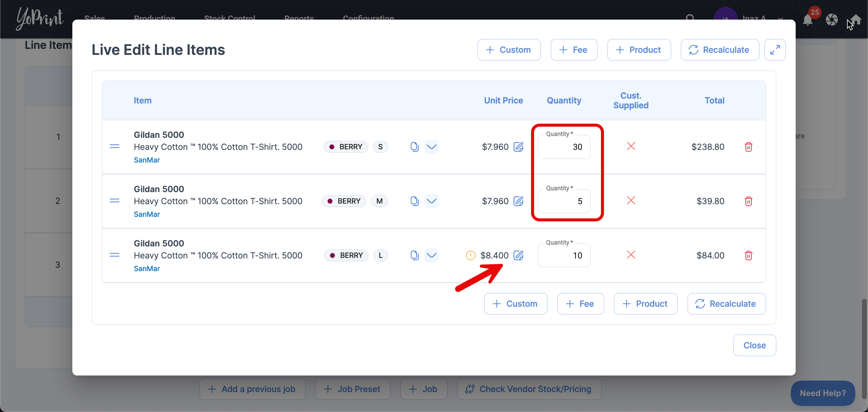Screen dimensions: 868x412
Task: Duplicate the BERRY S line item
Action: pos(414,147)
